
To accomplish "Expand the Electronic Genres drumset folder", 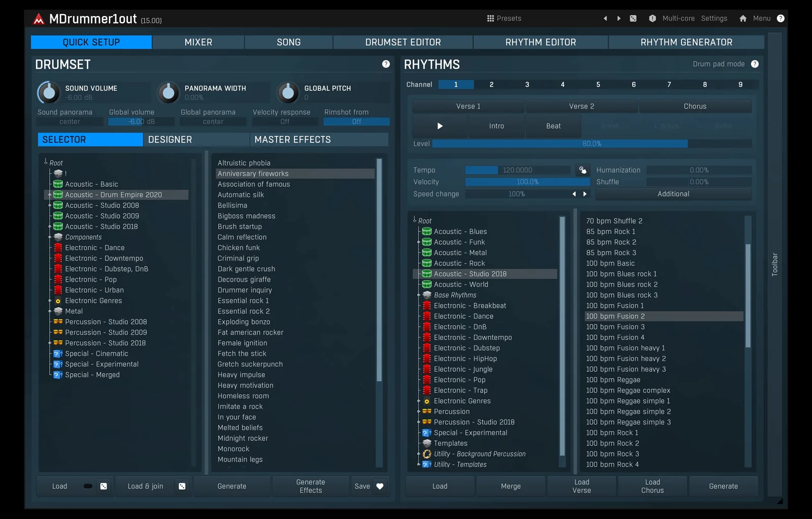I will click(x=50, y=301).
